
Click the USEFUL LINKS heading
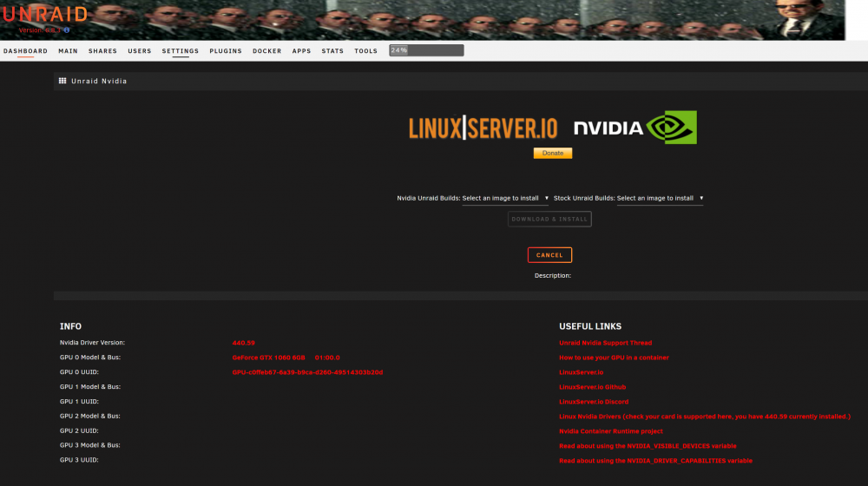pyautogui.click(x=590, y=326)
